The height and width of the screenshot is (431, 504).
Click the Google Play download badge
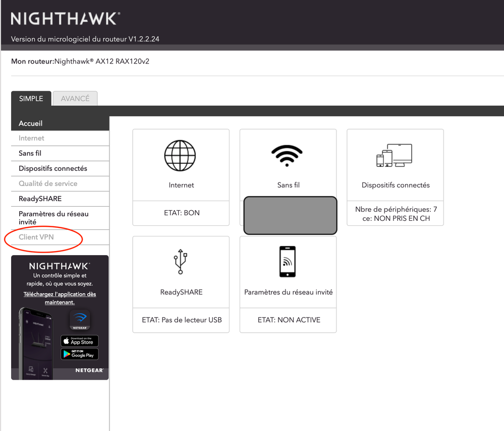80,354
